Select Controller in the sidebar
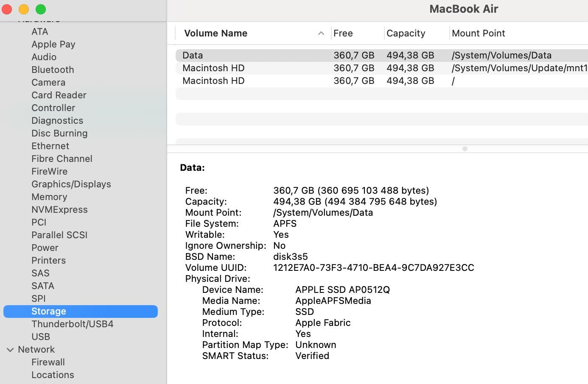Screen dimensions: 588x384 tap(53, 108)
